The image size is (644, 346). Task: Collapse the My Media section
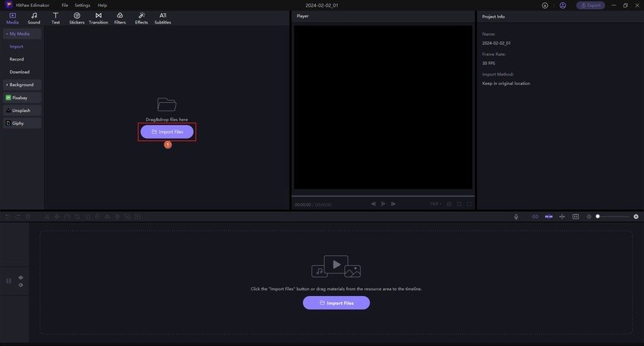pos(22,34)
